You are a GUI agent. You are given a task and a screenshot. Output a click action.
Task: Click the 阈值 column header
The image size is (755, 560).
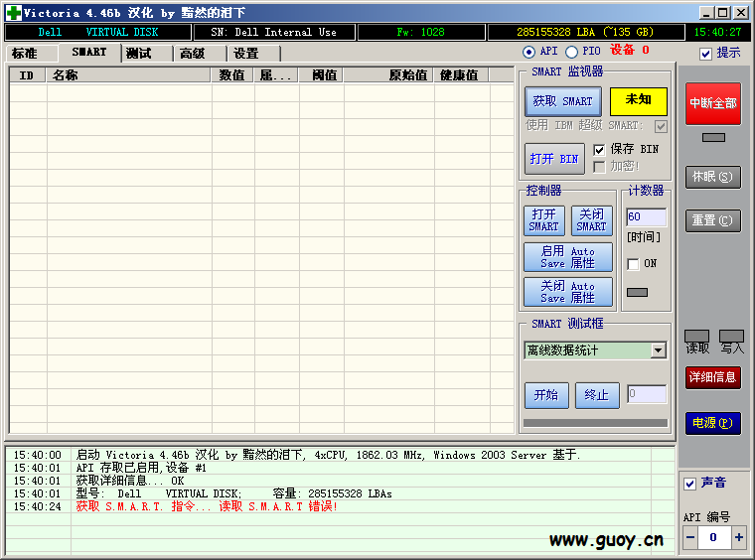pos(321,75)
